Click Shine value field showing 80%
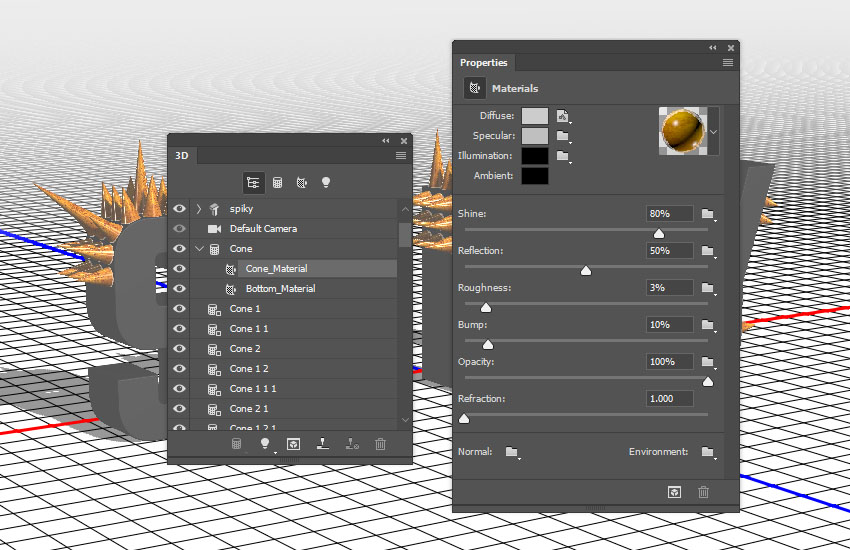The width and height of the screenshot is (850, 551). (669, 214)
